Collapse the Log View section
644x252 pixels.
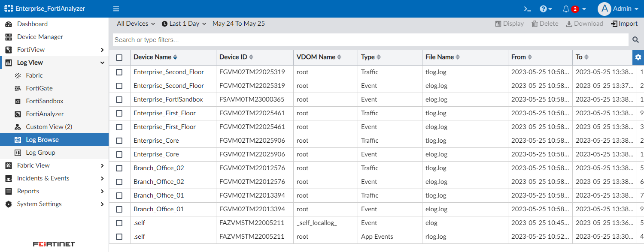pyautogui.click(x=102, y=62)
